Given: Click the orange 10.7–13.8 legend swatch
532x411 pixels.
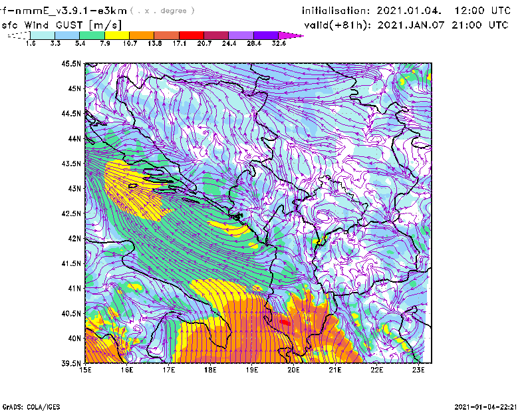Looking at the screenshot, I should (142, 35).
